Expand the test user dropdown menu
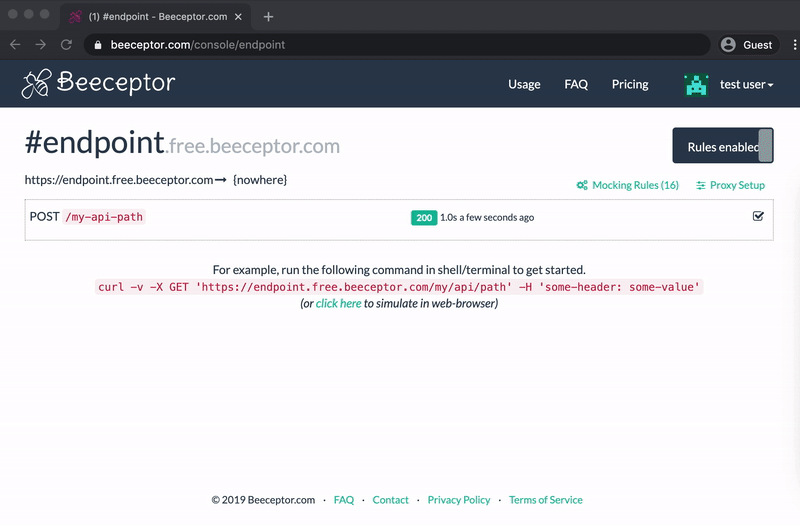The height and width of the screenshot is (525, 800). [x=746, y=85]
